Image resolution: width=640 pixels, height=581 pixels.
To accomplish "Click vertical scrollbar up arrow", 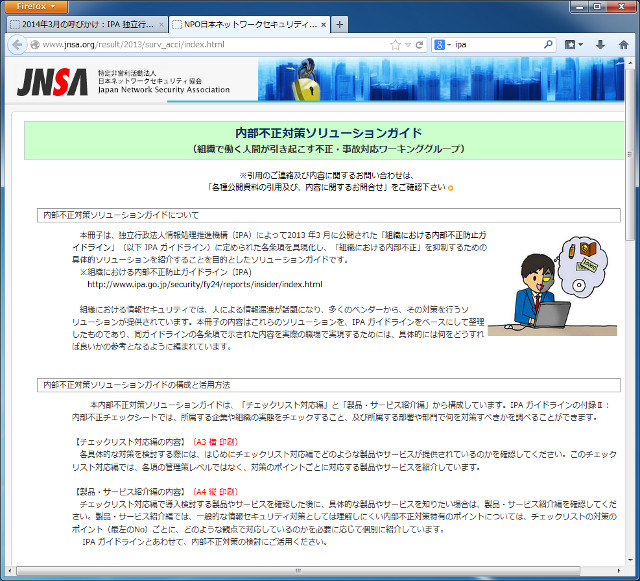I will coord(630,62).
